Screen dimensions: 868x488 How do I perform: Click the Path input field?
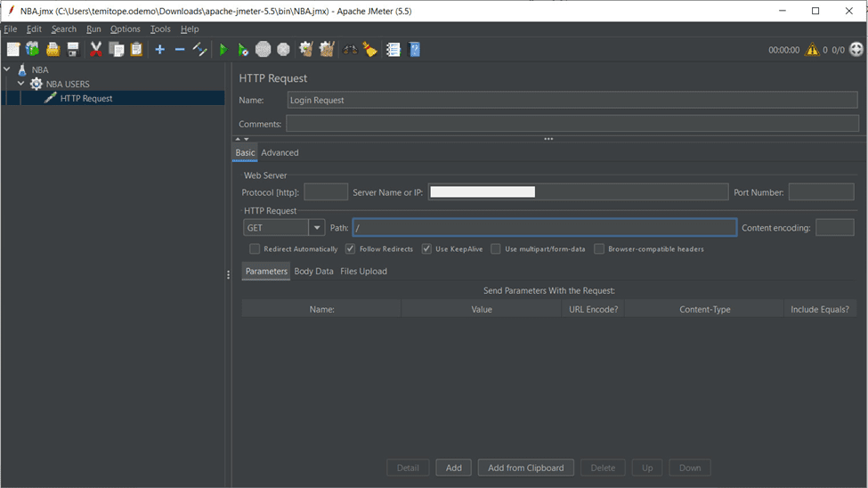tap(544, 228)
